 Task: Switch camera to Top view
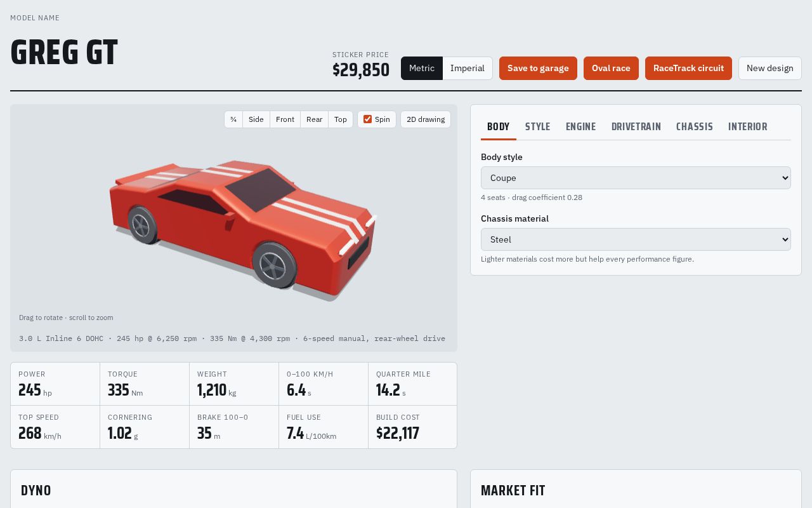click(341, 119)
